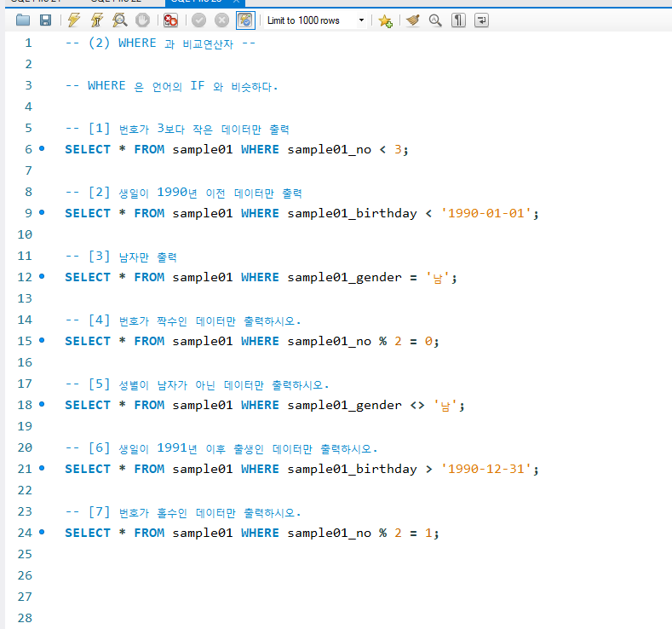
Task: Execute statement under cursor (lightning with cursor icon)
Action: coord(97,20)
